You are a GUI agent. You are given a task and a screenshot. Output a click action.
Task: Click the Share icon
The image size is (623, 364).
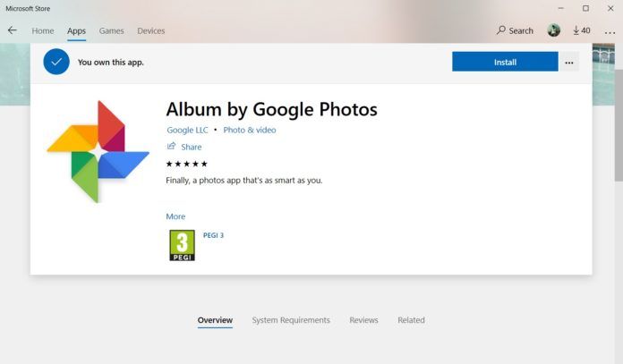171,147
